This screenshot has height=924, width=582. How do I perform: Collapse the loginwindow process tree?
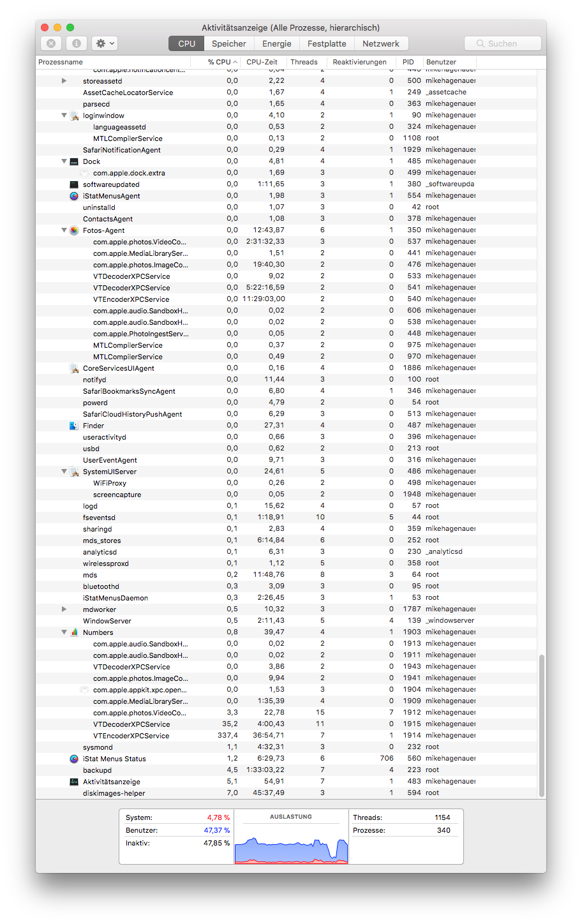point(64,115)
